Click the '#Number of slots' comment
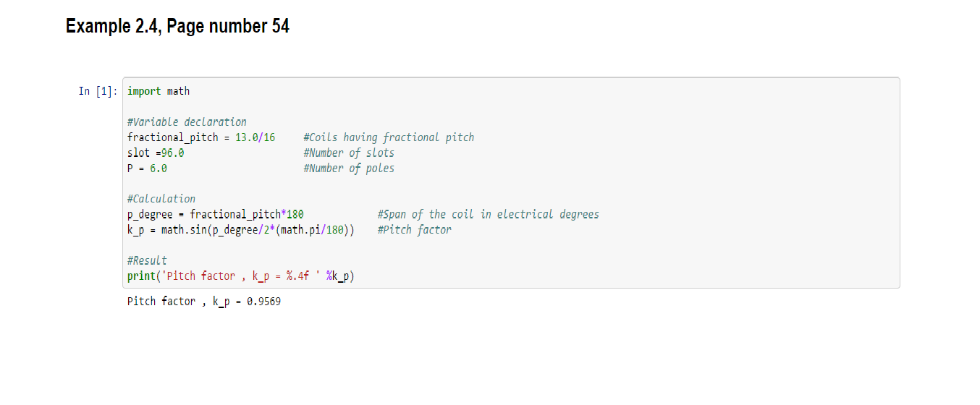Viewport: 980px width, 405px height. pos(349,153)
